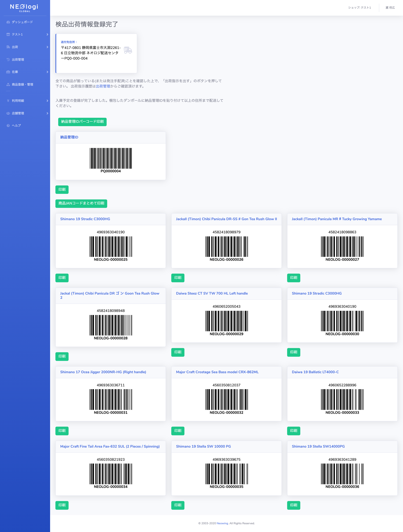
Task: Click 印刷 under the PQ0000004 barcode
Action: (x=62, y=190)
